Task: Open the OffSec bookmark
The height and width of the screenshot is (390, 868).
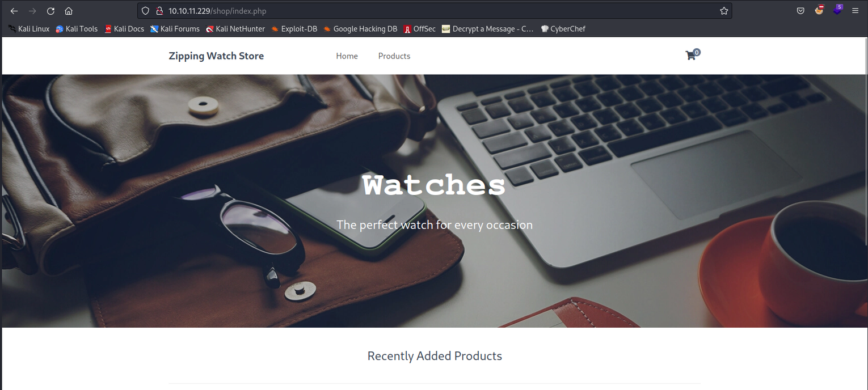Action: click(419, 28)
